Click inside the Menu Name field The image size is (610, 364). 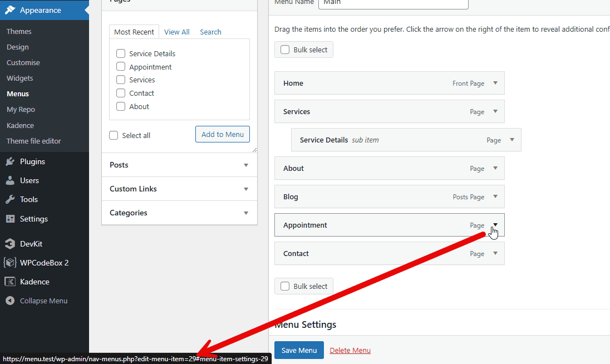click(393, 3)
